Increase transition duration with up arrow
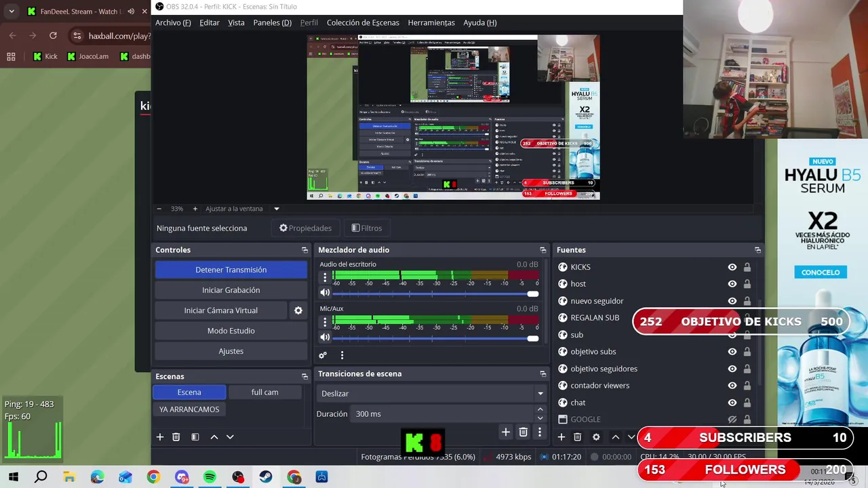 point(540,409)
